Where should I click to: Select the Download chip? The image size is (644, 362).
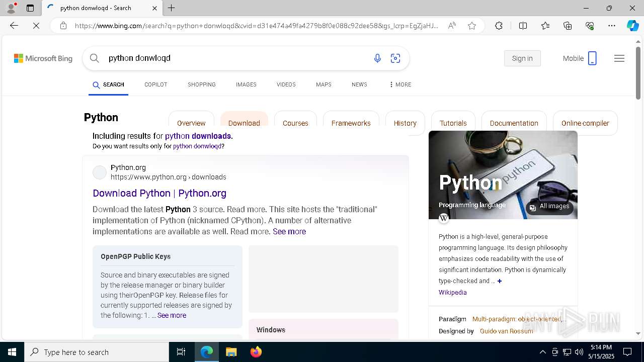tap(244, 123)
